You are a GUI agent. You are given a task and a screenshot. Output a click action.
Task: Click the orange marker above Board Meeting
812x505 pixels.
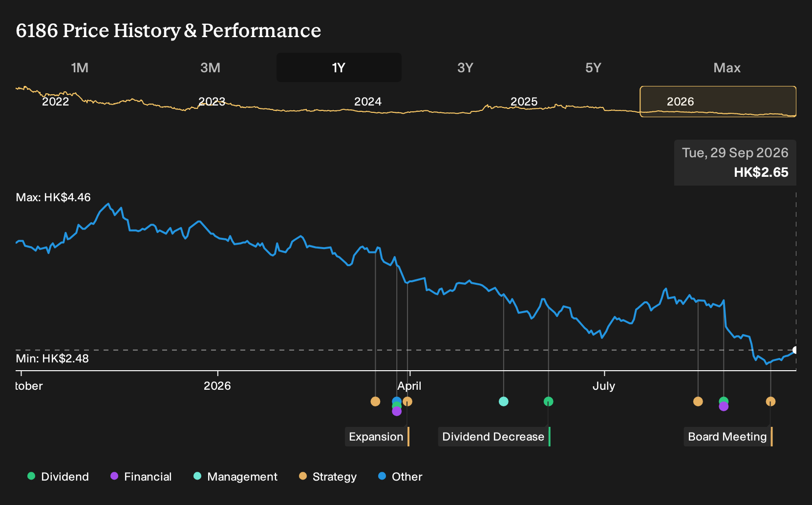[x=770, y=401]
